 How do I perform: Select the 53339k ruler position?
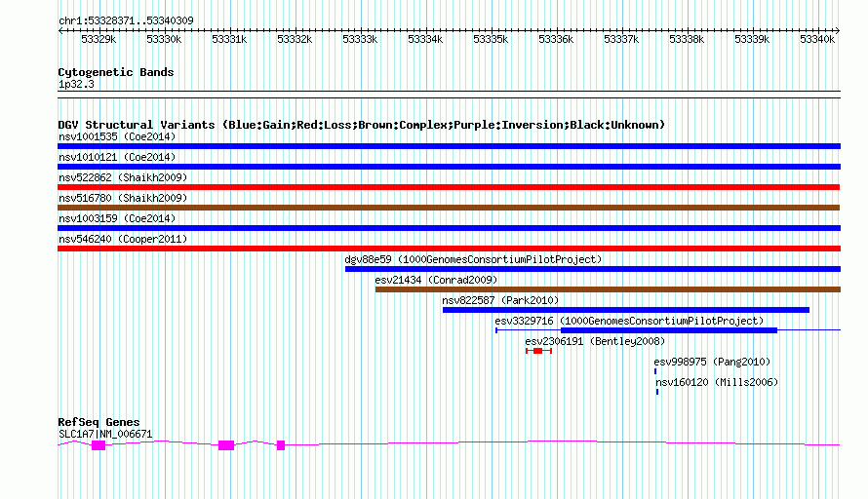752,40
